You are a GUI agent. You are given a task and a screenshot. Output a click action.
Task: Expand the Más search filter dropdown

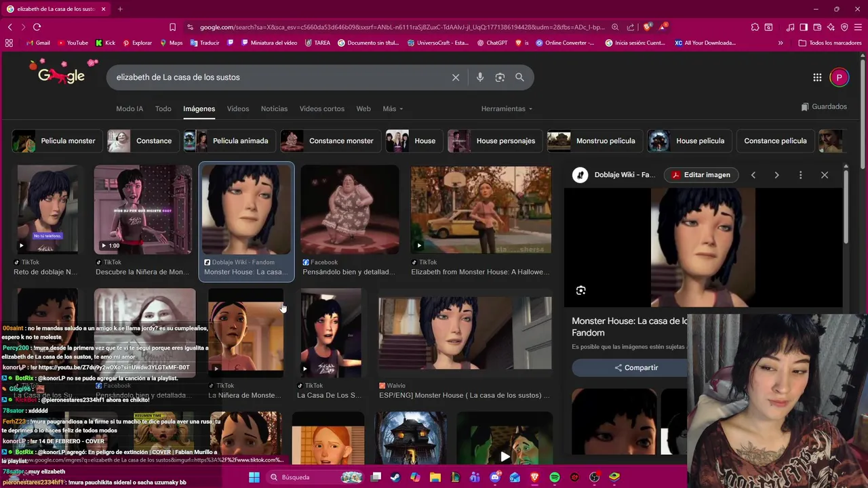click(393, 108)
